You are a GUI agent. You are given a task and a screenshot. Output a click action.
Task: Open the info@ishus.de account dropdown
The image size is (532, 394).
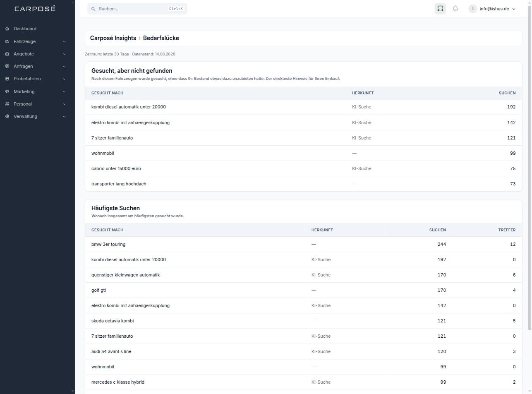492,9
